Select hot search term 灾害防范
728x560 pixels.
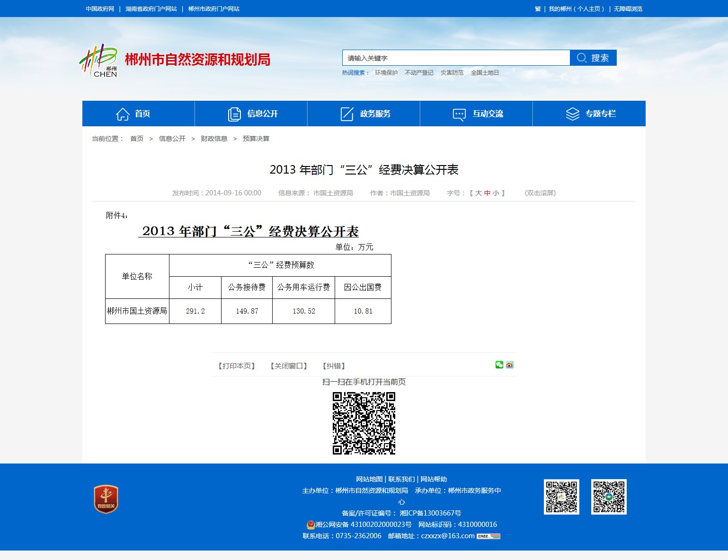pyautogui.click(x=452, y=73)
